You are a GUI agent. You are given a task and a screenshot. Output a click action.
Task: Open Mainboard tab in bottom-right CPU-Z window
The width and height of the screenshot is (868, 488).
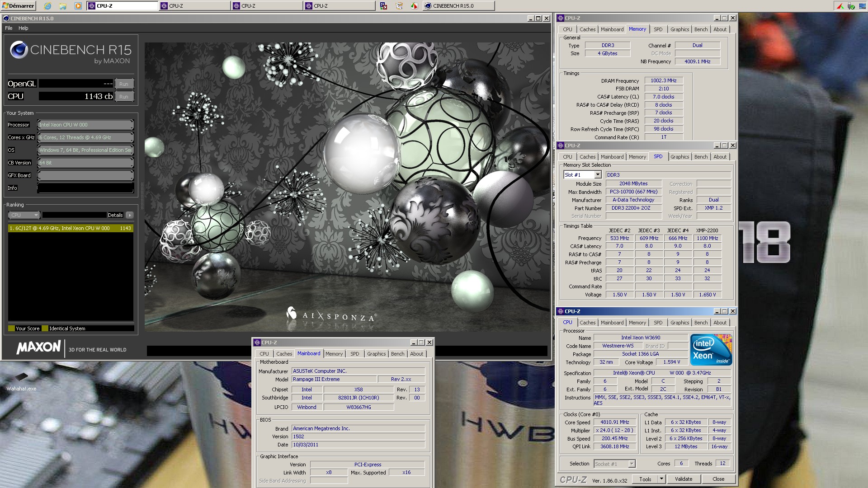coord(612,323)
